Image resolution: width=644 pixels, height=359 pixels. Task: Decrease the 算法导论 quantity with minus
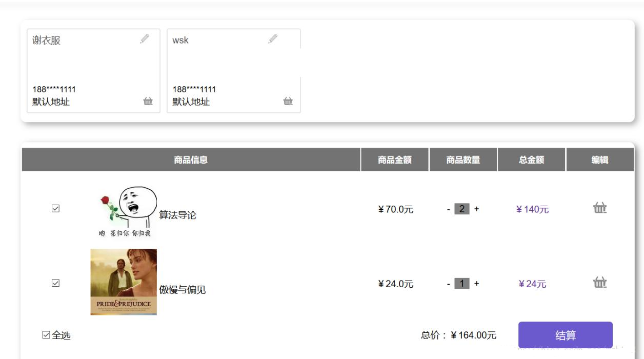448,209
